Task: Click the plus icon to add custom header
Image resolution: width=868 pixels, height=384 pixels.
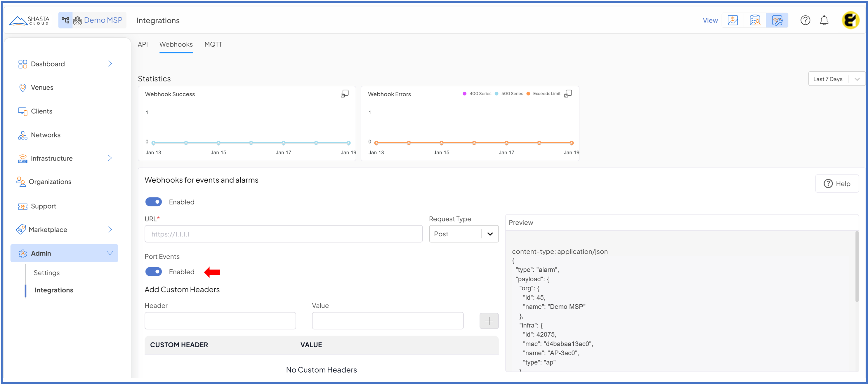Action: 489,321
